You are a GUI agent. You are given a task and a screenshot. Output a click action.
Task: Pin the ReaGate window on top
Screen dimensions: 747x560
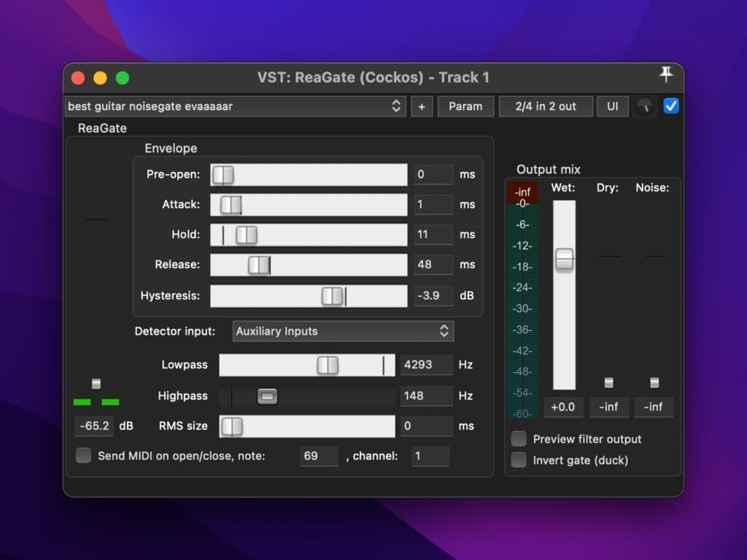[666, 74]
